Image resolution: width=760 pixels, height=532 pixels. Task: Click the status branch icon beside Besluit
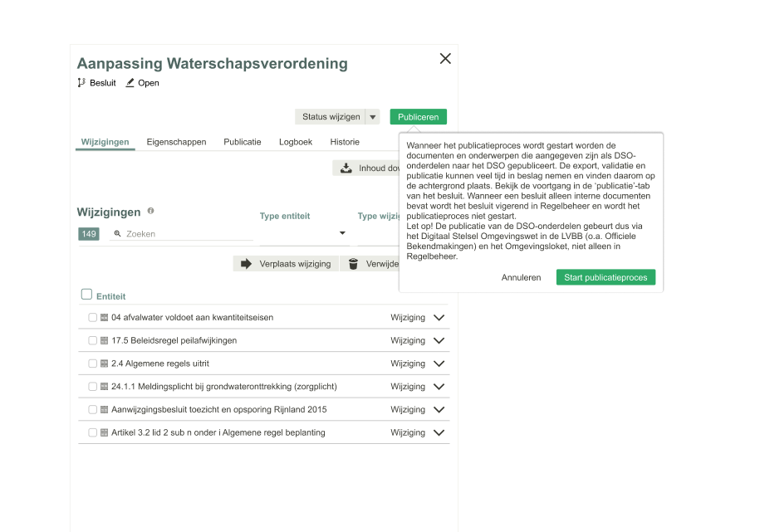(x=81, y=82)
